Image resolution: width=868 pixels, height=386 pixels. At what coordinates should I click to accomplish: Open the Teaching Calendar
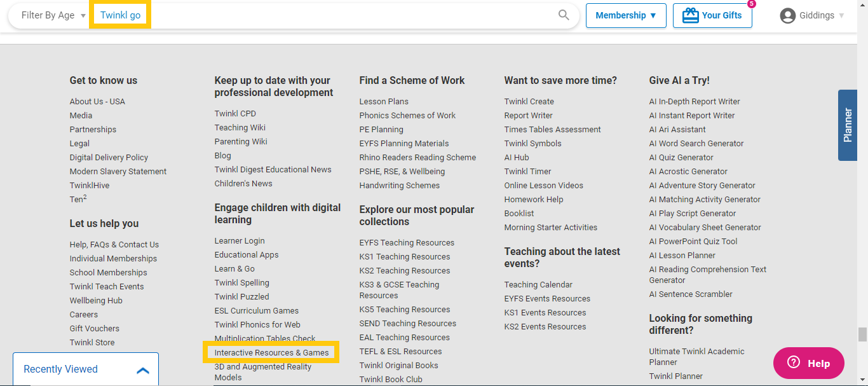[538, 284]
